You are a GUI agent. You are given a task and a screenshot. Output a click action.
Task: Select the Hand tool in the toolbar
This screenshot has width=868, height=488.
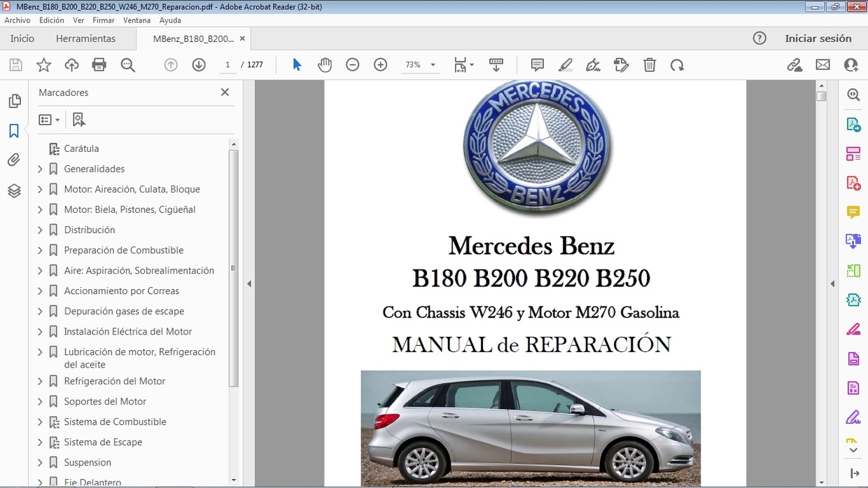click(x=325, y=64)
